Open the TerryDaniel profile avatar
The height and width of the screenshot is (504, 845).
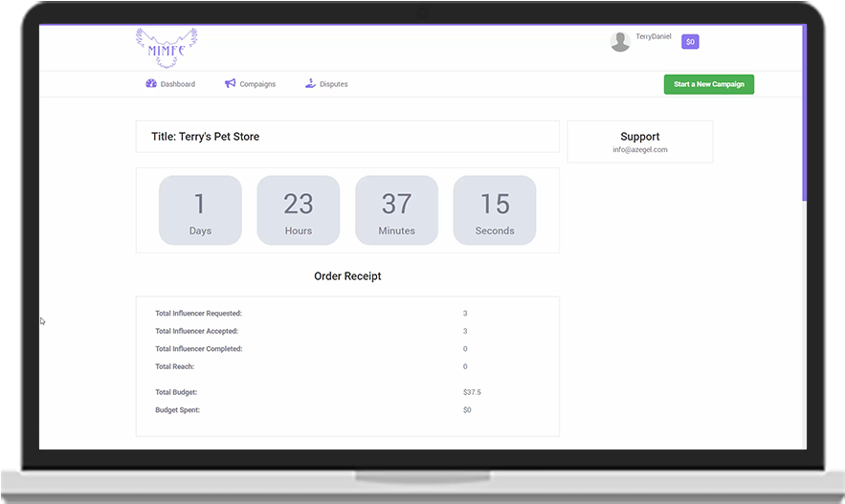pyautogui.click(x=620, y=41)
